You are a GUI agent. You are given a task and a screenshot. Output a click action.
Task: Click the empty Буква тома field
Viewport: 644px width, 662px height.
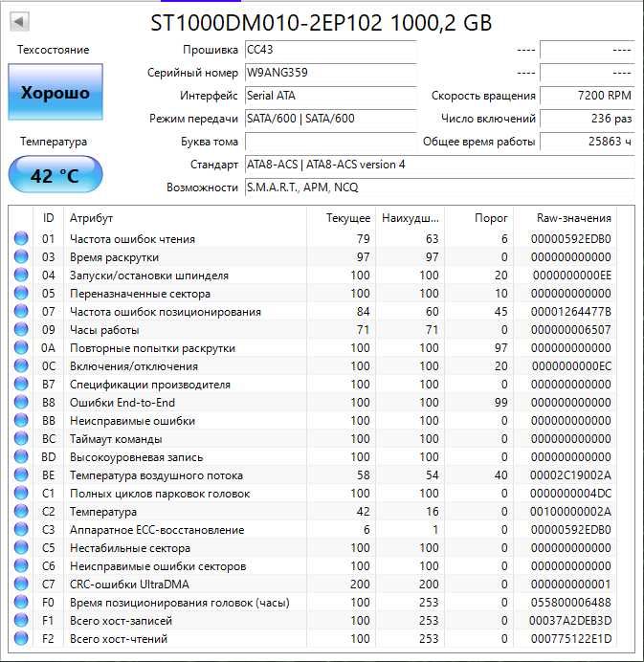click(331, 142)
